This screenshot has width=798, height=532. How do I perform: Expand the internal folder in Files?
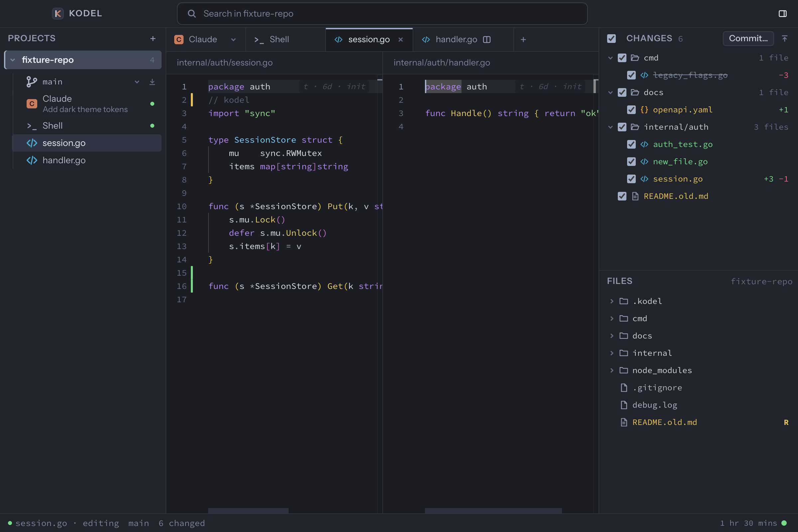pos(612,353)
